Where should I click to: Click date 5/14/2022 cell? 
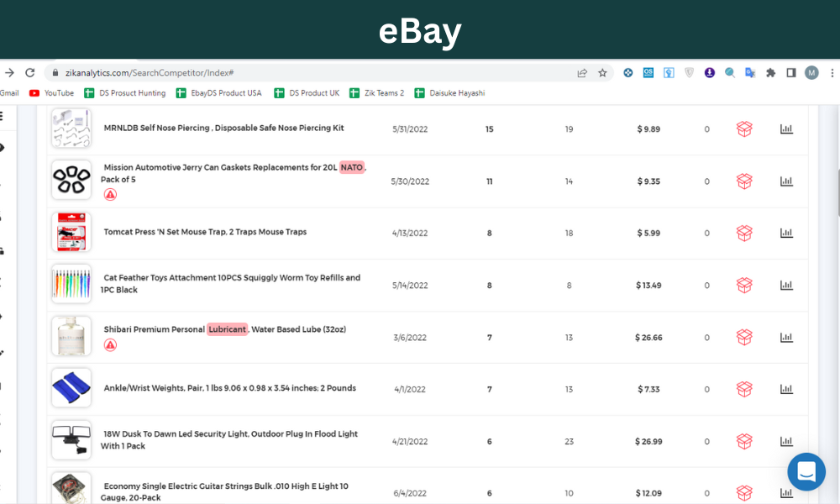click(x=410, y=286)
